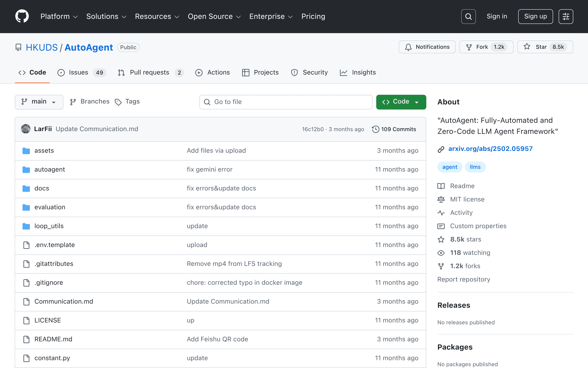This screenshot has height=368, width=588.
Task: Open the main branch selector dropdown
Action: coord(39,102)
